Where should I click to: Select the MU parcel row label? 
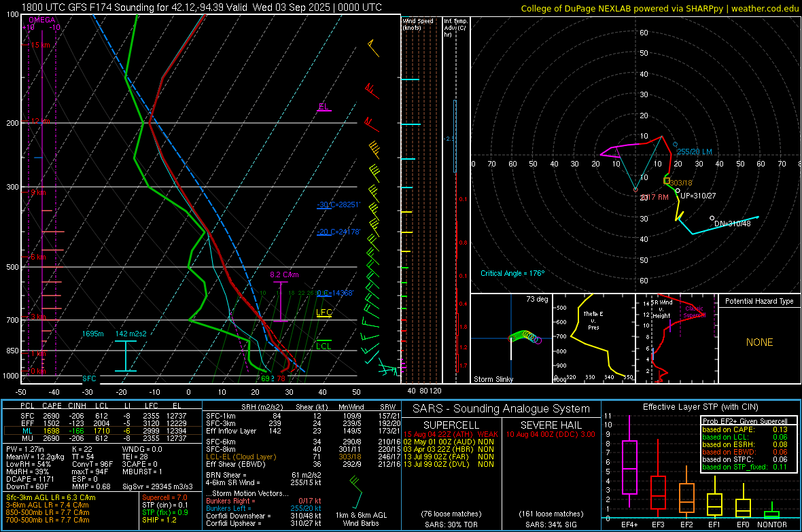click(x=27, y=438)
